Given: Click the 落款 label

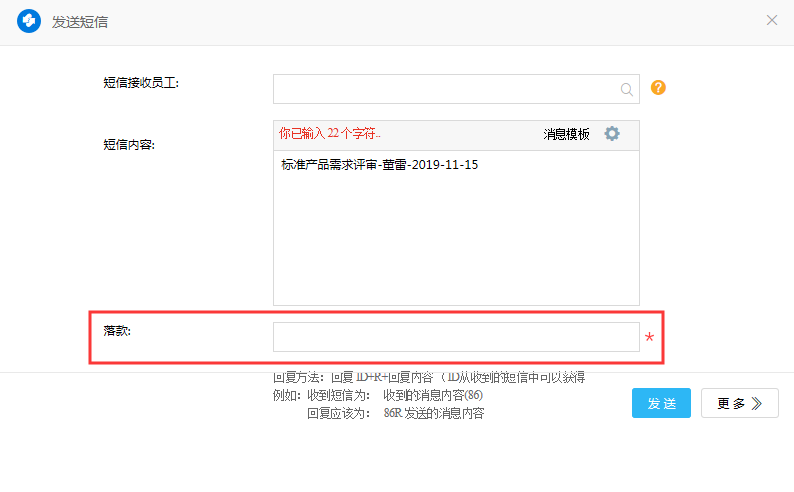Looking at the screenshot, I should click(x=117, y=330).
